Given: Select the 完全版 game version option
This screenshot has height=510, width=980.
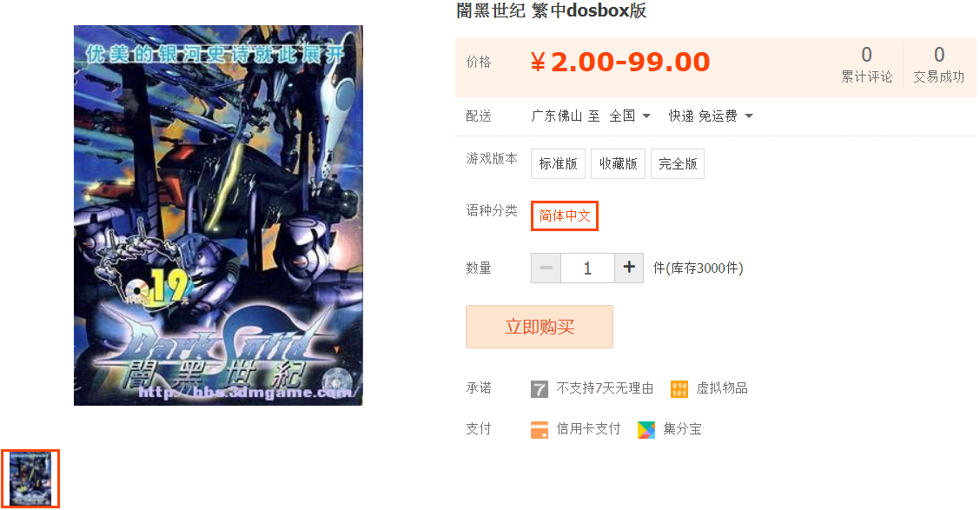Looking at the screenshot, I should [678, 163].
